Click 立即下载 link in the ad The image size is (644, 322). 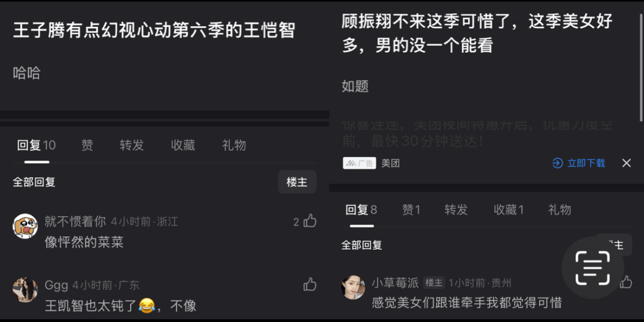click(586, 163)
